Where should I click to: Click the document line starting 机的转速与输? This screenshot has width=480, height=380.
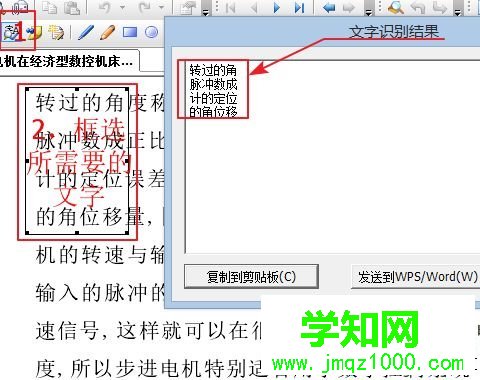(x=100, y=255)
